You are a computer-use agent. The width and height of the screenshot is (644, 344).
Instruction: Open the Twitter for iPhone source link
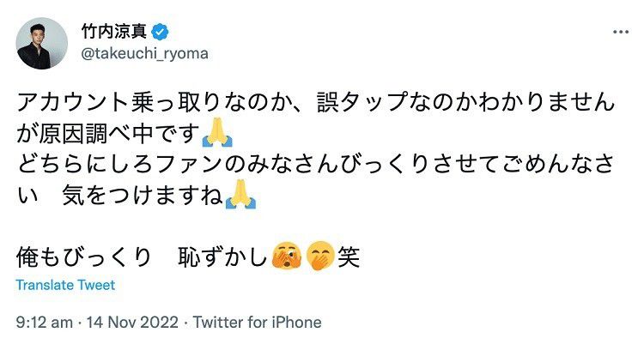(x=258, y=323)
